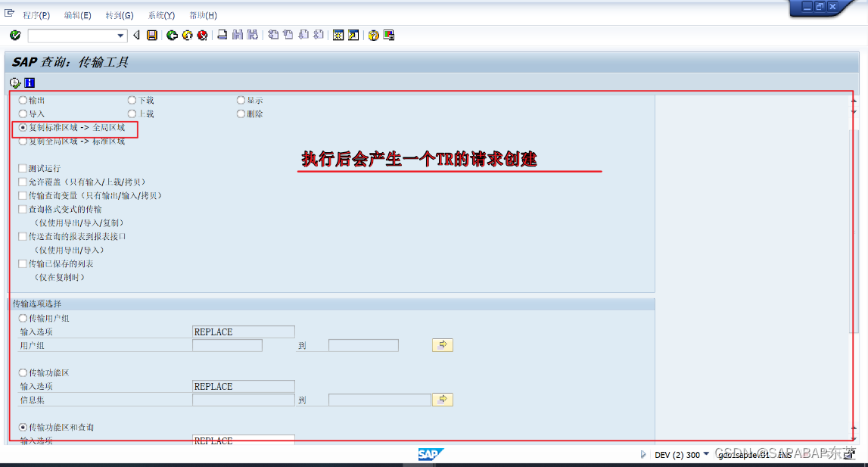The height and width of the screenshot is (467, 868).
Task: Open the 帮助(H) menu
Action: tap(203, 15)
